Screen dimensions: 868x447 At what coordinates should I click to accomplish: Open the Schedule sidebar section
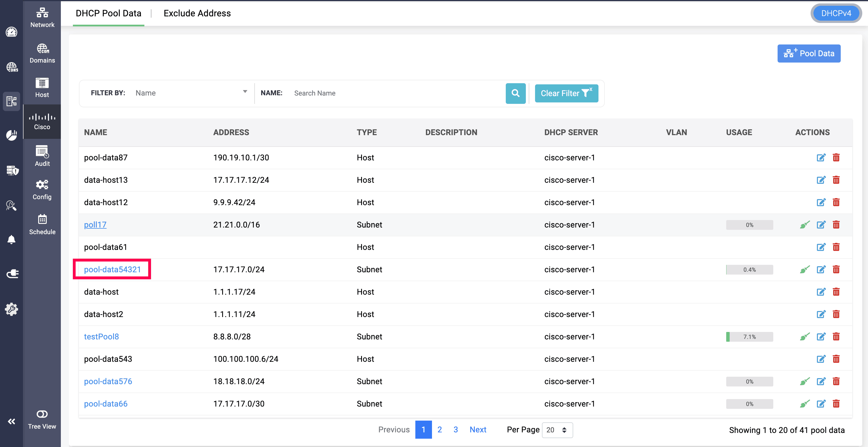pos(42,224)
